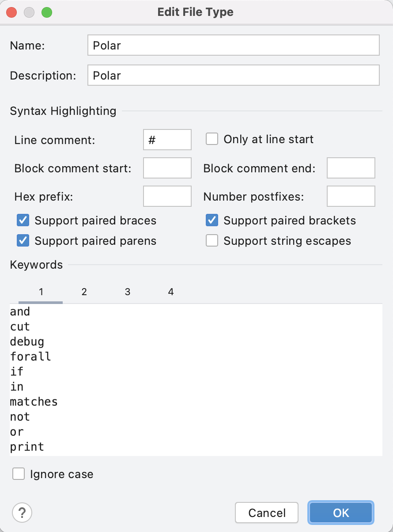Select keywords tab 1
This screenshot has height=532, width=393.
pyautogui.click(x=41, y=292)
